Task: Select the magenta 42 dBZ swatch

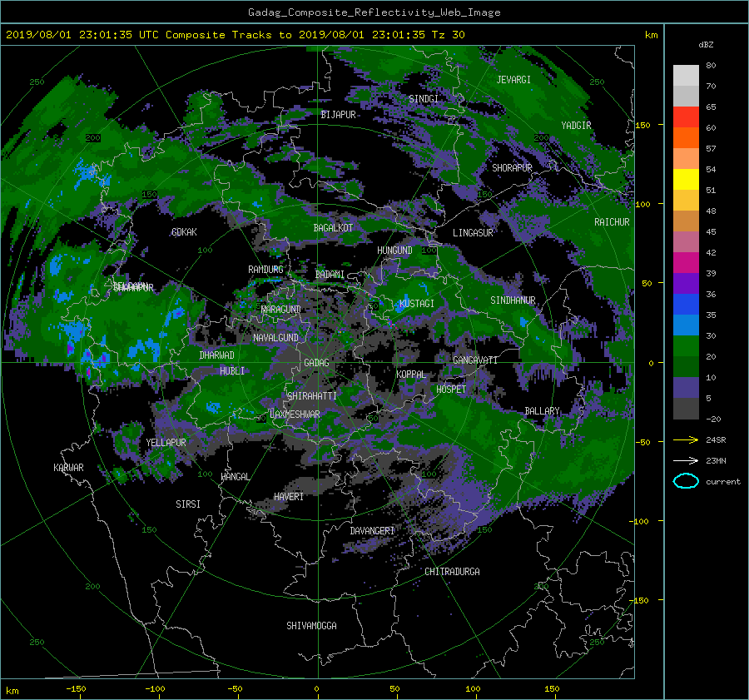Action: click(686, 262)
